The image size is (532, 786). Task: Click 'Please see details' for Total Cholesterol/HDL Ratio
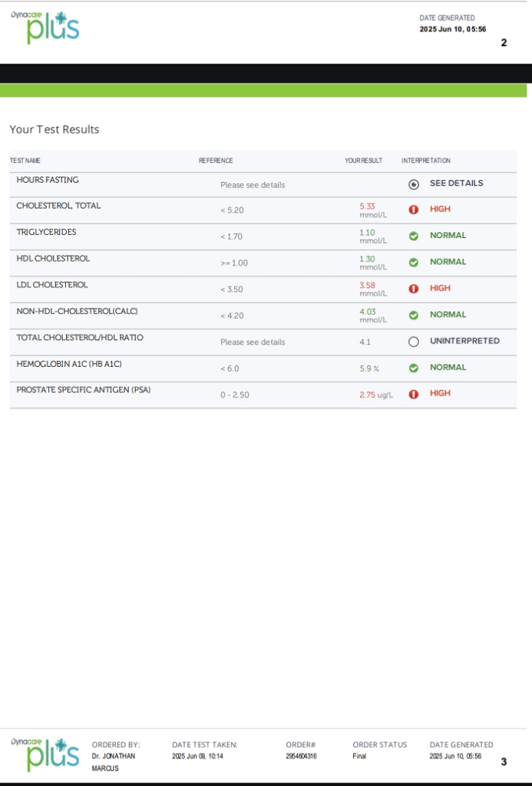[x=253, y=342]
